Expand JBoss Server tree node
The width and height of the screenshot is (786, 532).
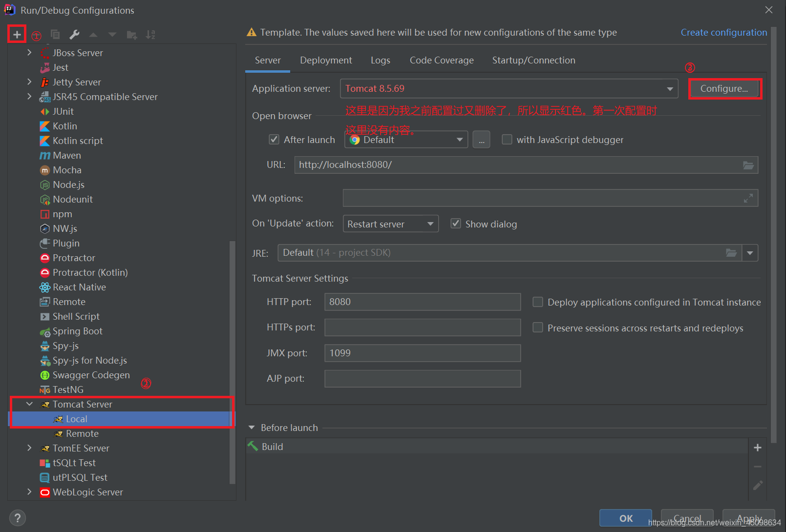click(x=29, y=52)
